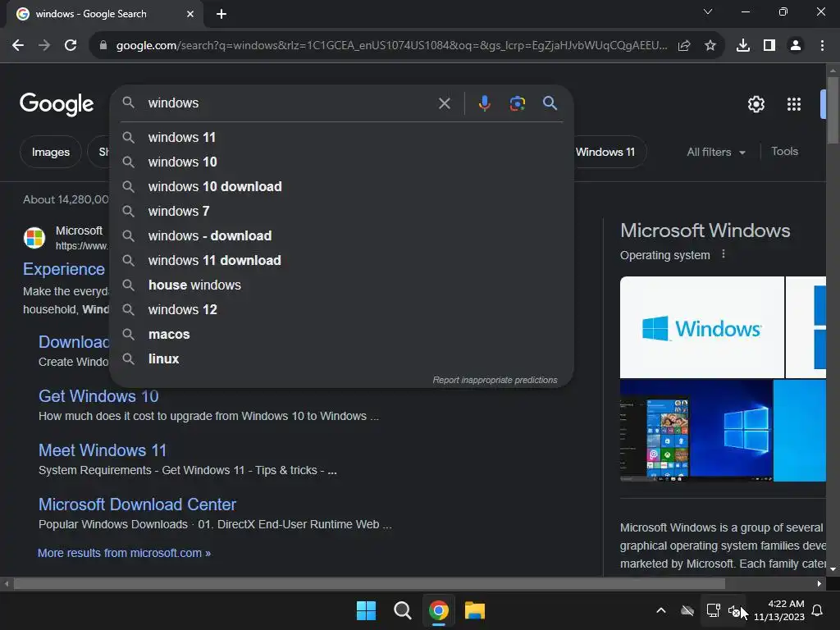Toggle Chrome side panel
Screen dimensions: 840x630
pos(769,46)
